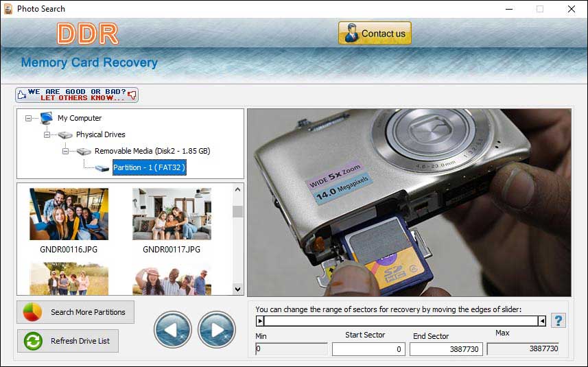The height and width of the screenshot is (367, 588).
Task: Click the person icon on Contact us button
Action: (351, 33)
